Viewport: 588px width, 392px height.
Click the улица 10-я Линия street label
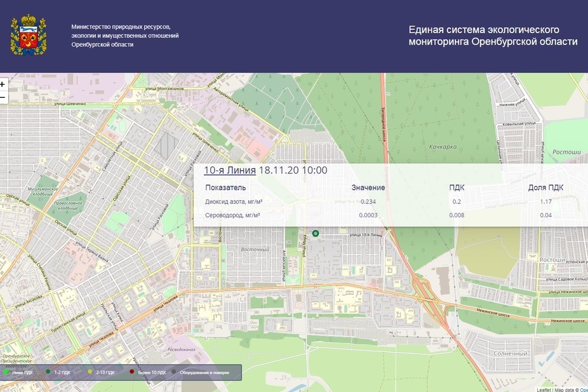point(366,235)
